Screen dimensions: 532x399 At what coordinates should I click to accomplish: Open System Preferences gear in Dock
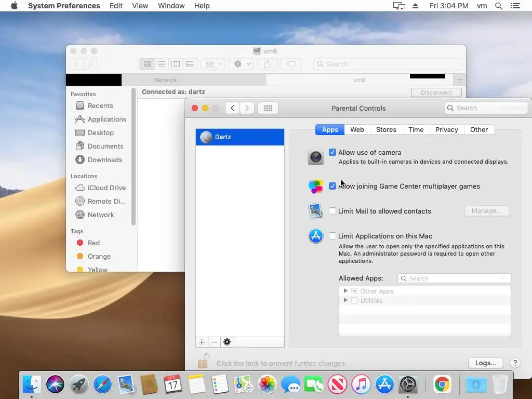pos(408,384)
